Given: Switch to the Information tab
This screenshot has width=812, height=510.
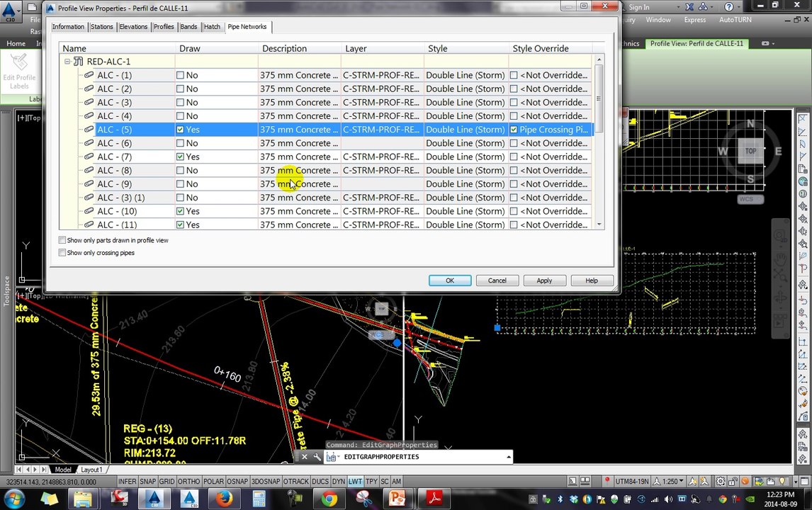Looking at the screenshot, I should coord(68,27).
